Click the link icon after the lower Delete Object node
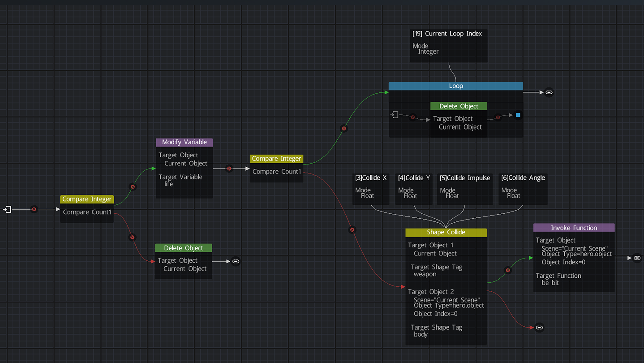The image size is (644, 363). pos(236,261)
